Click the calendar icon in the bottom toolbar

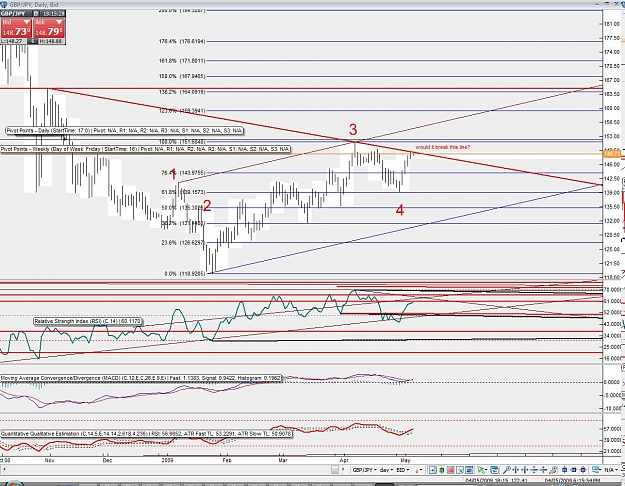(x=494, y=470)
